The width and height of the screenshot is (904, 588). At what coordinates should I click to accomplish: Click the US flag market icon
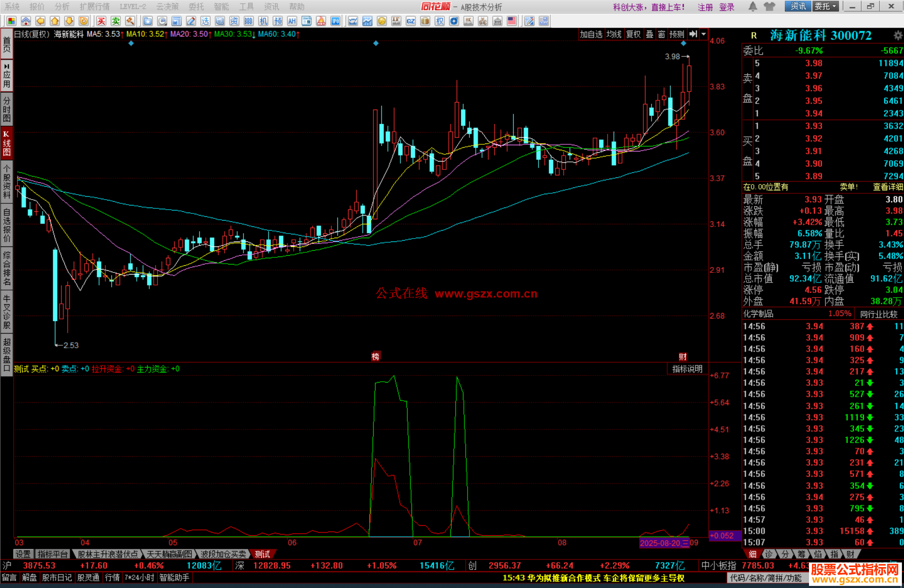coord(511,21)
